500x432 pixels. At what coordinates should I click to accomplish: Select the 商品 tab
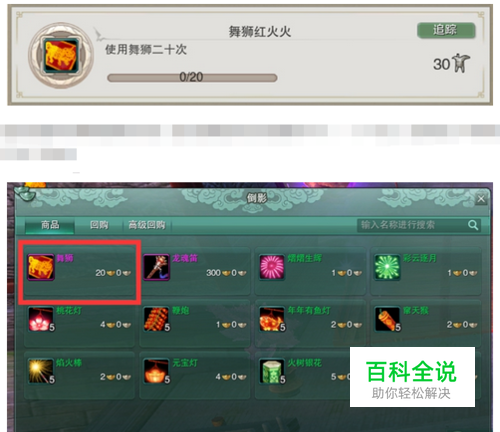(x=50, y=225)
